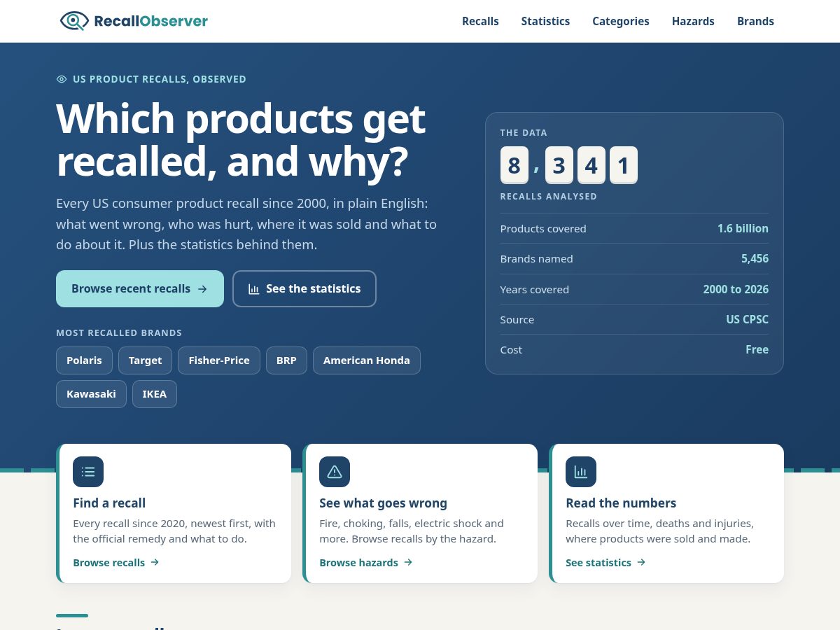Click the See the statistics button
The height and width of the screenshot is (630, 840).
click(304, 288)
